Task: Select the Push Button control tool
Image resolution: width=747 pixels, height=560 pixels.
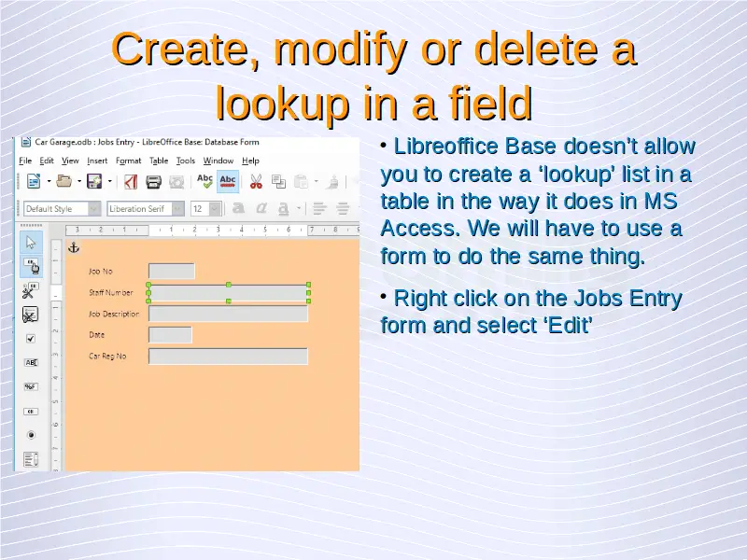Action: (x=31, y=412)
